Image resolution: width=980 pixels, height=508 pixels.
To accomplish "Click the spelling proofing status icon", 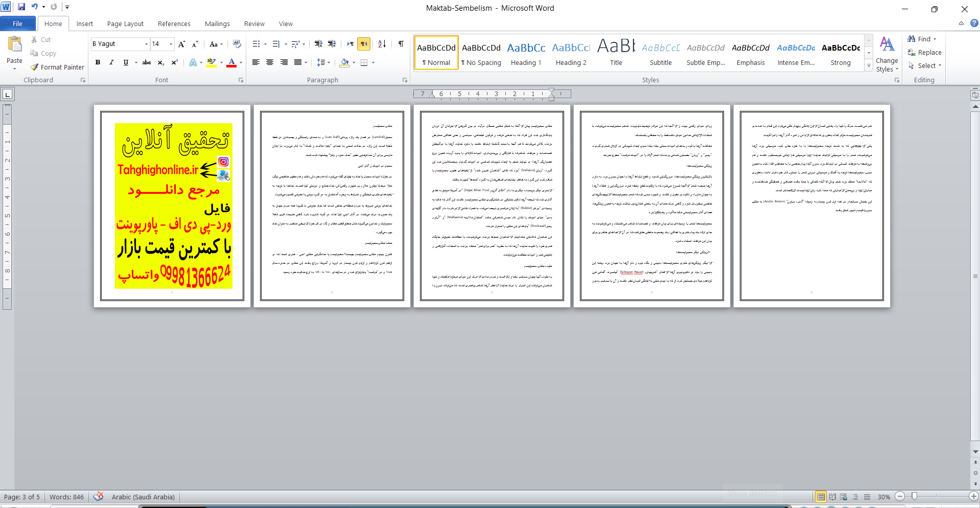I will [x=98, y=497].
